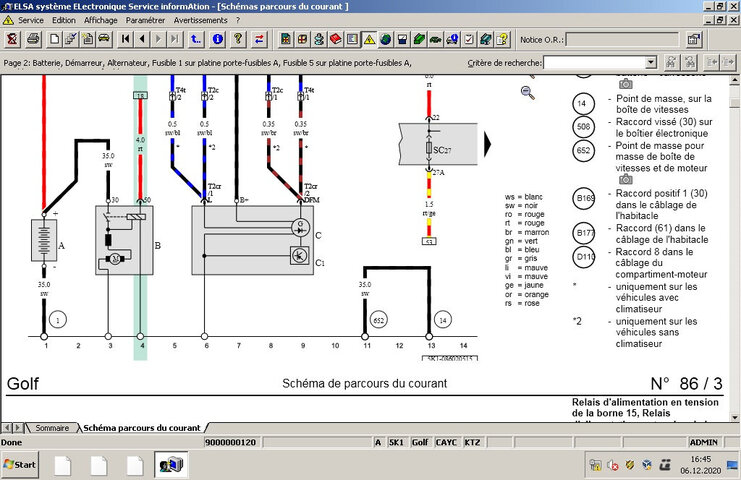Click the blank new document icon
741x480 pixels.
[x=54, y=39]
